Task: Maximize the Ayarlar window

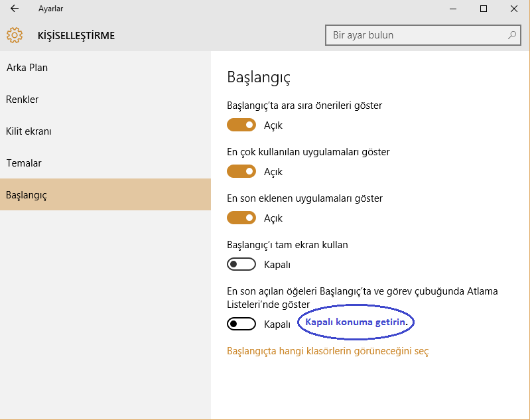Action: pyautogui.click(x=483, y=9)
